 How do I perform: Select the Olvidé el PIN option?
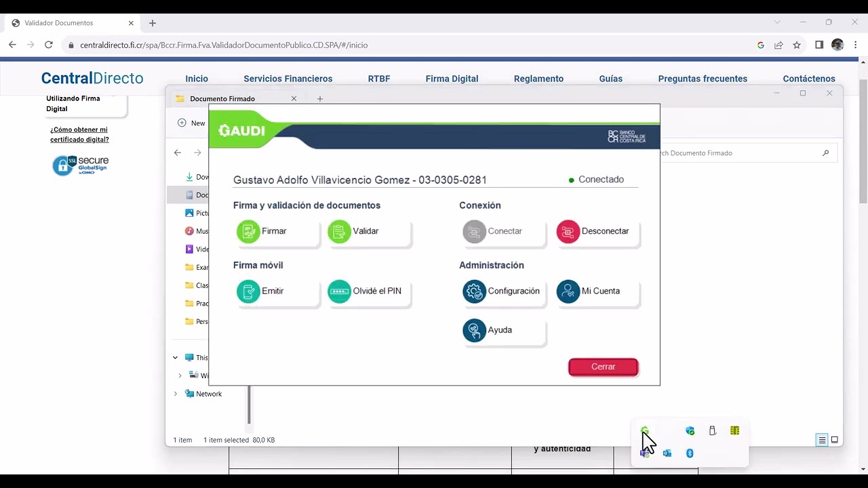[368, 291]
